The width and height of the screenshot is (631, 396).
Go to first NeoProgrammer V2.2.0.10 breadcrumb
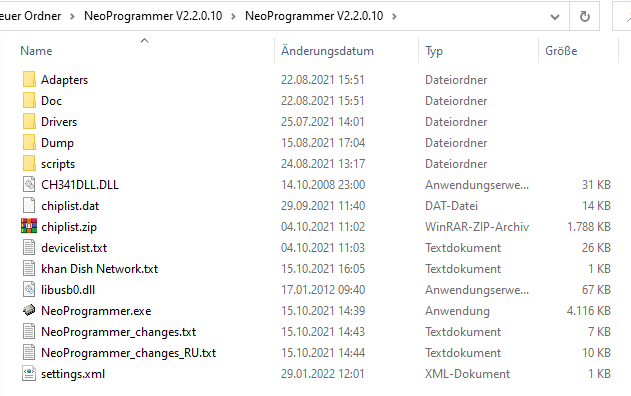coord(153,16)
